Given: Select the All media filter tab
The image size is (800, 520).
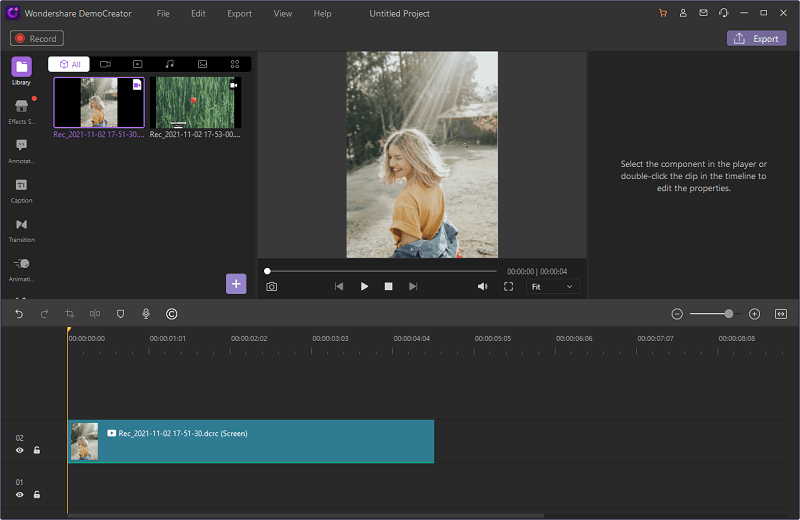Looking at the screenshot, I should (69, 64).
